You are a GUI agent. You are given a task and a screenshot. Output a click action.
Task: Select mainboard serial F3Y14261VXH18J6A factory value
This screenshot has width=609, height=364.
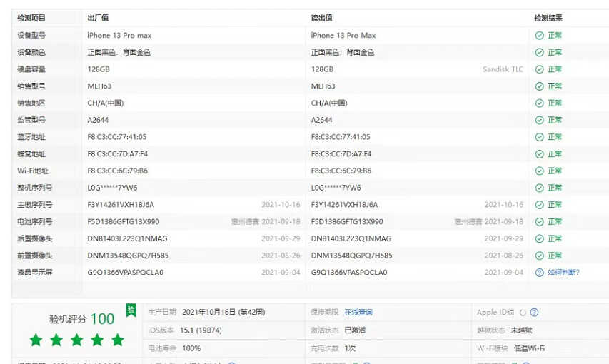[121, 205]
